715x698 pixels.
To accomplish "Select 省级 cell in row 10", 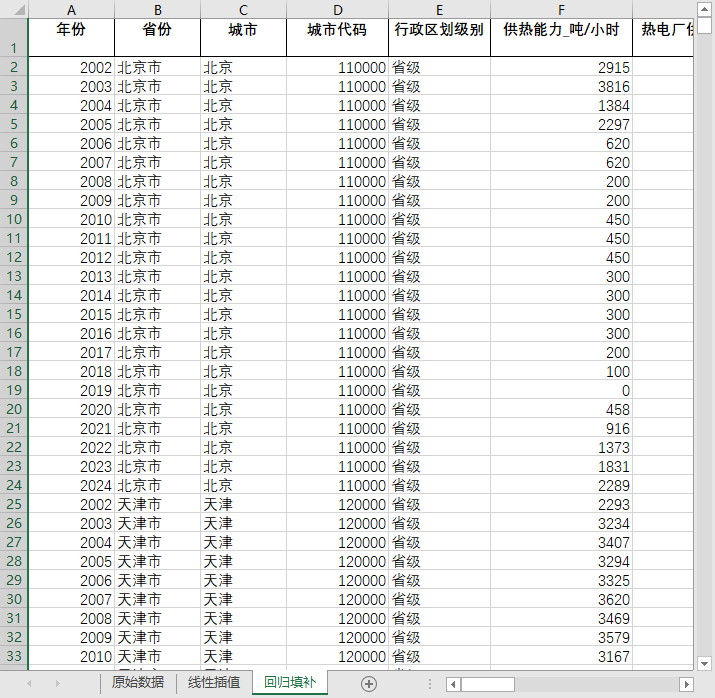I will [x=439, y=220].
